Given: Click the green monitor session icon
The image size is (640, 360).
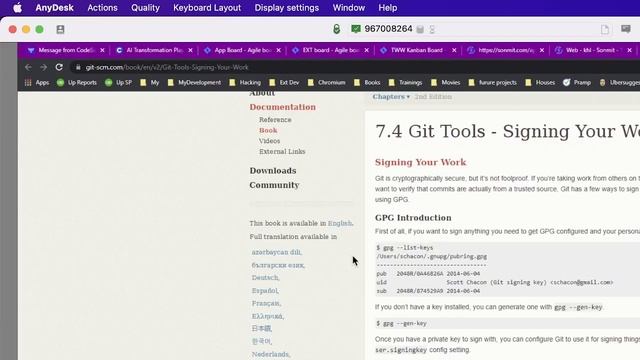Looking at the screenshot, I should (x=356, y=29).
